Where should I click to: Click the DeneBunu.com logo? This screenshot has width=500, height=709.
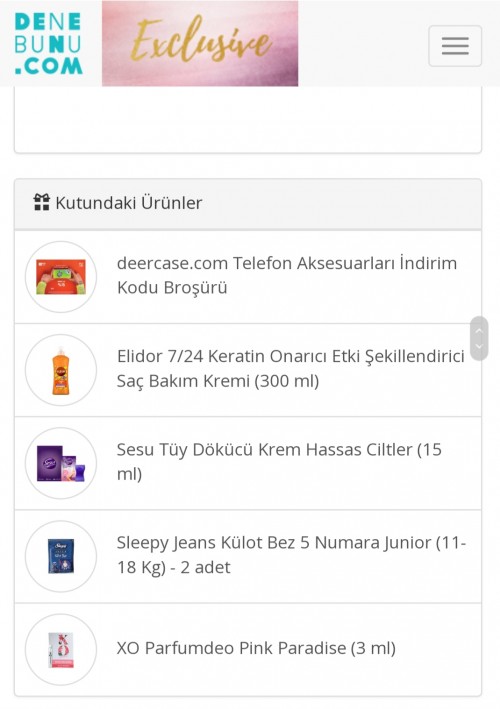[48, 43]
